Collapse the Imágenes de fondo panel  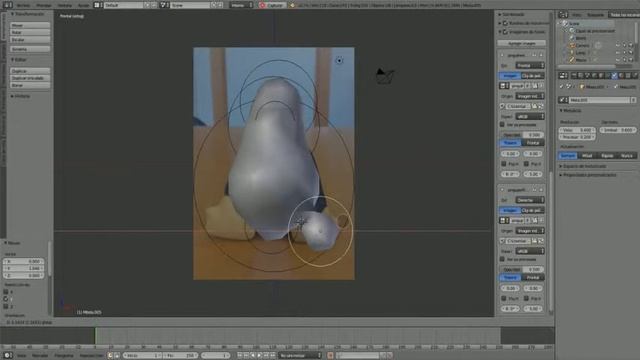coord(500,32)
